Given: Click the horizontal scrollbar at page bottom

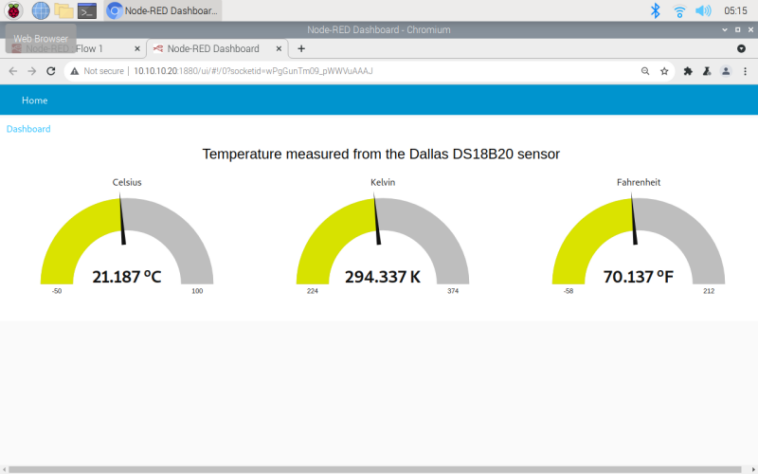Looking at the screenshot, I should pyautogui.click(x=375, y=470).
